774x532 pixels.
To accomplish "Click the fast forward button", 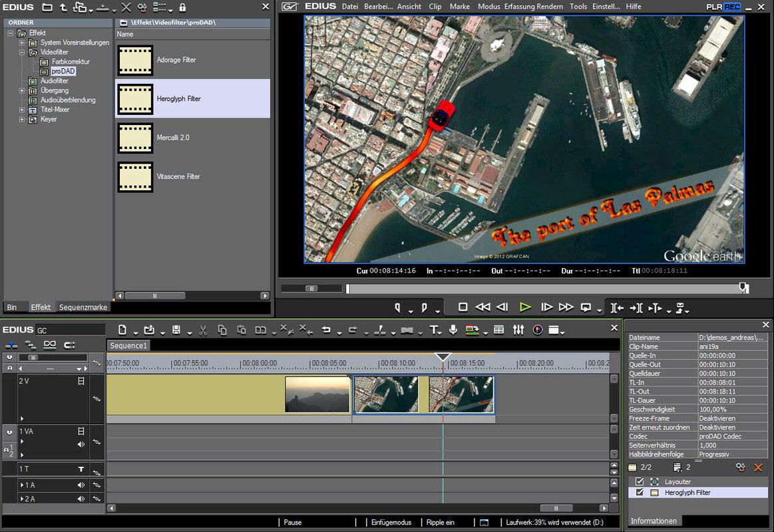I will (566, 307).
